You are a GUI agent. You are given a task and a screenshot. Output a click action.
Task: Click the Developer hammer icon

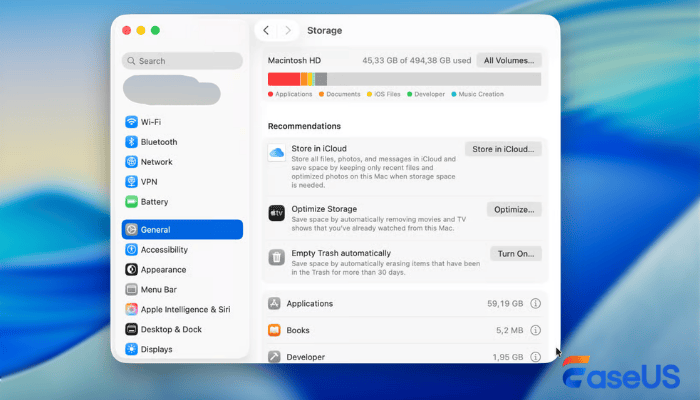pos(274,357)
